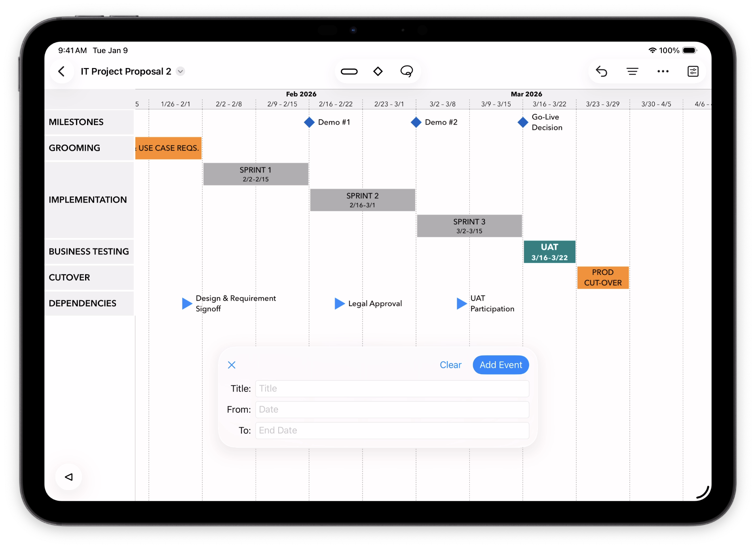Close the add event panel with X
The width and height of the screenshot is (756, 549).
[x=232, y=365]
